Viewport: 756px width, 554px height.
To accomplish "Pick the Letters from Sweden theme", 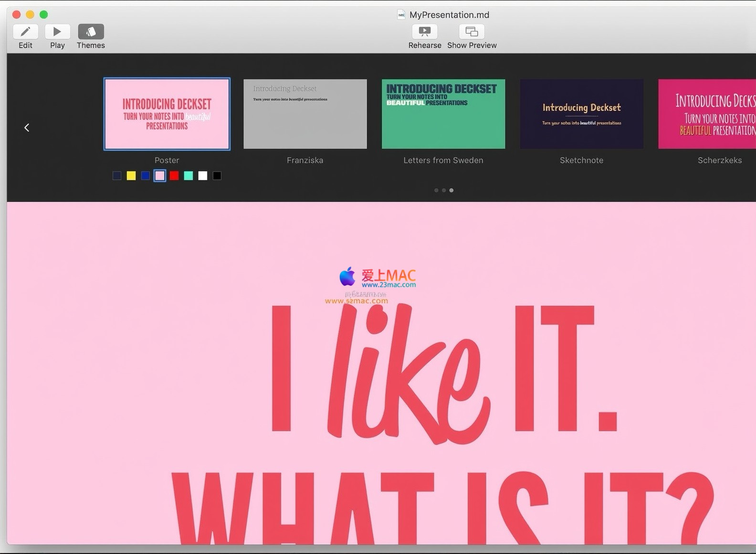I will 443,114.
